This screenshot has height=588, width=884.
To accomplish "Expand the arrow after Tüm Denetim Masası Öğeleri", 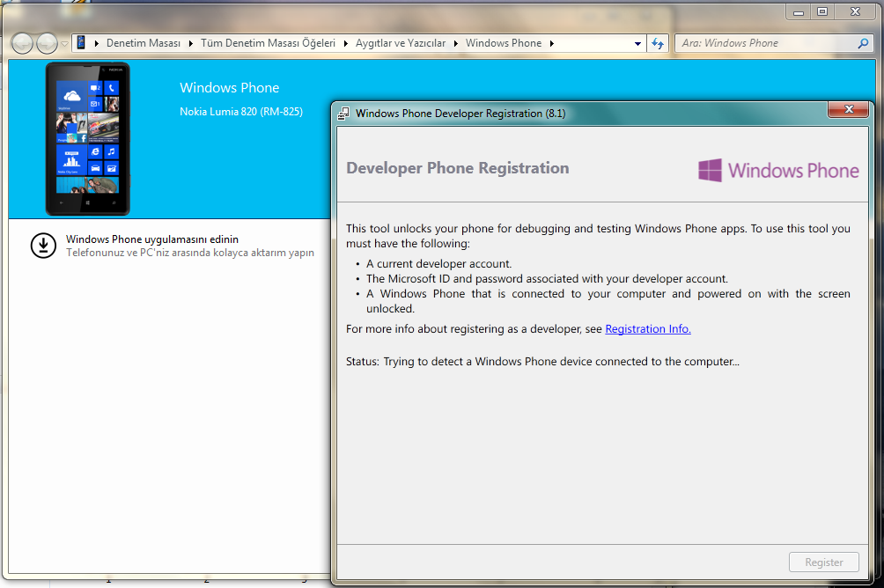I will click(x=346, y=43).
